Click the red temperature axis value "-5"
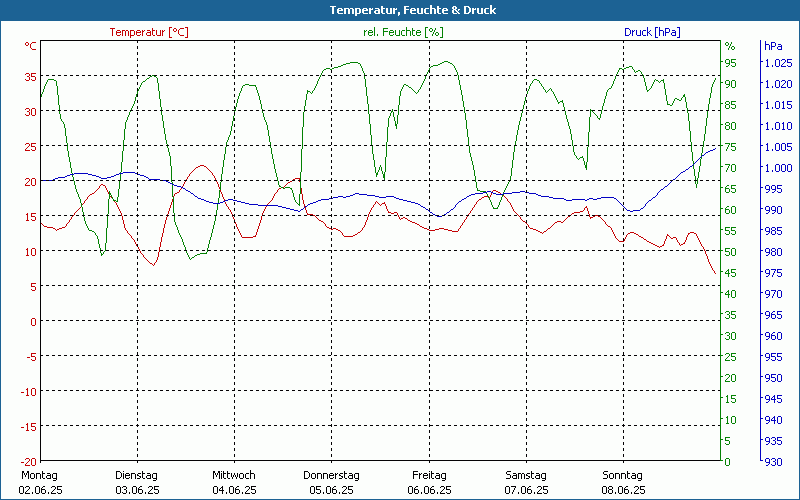Screen dimensions: 800x500 (x=31, y=357)
